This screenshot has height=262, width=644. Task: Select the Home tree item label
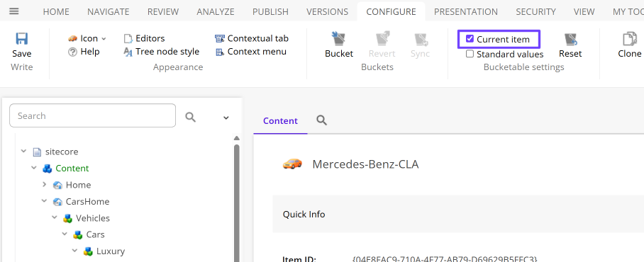pos(79,185)
